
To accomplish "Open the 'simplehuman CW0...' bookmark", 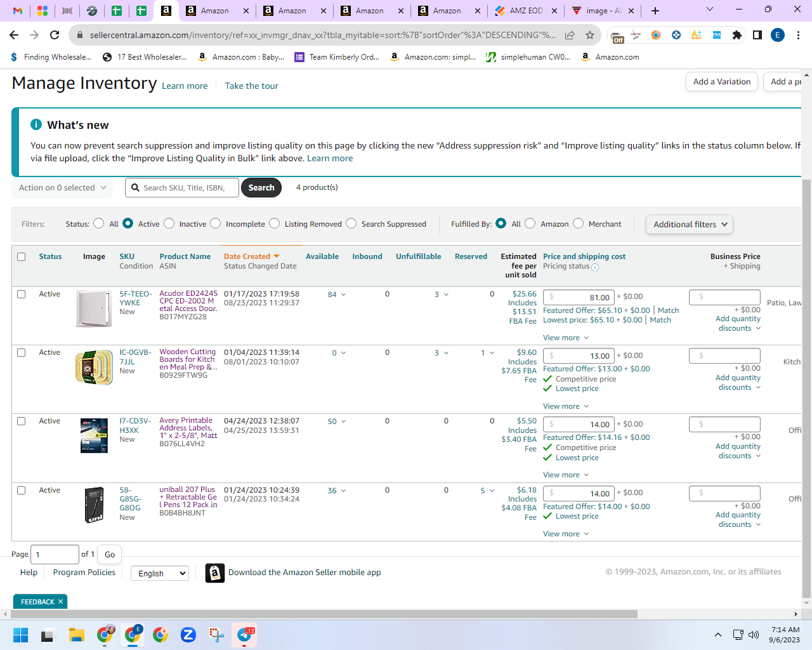I will coord(528,57).
